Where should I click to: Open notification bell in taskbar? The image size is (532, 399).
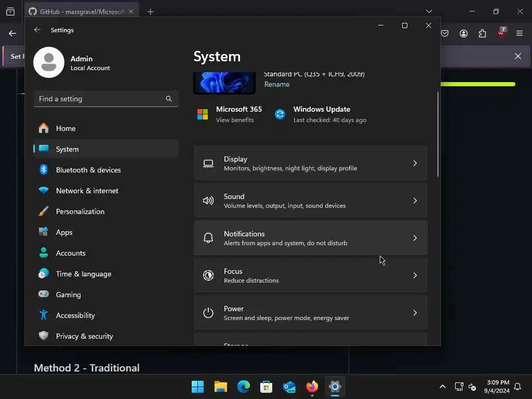[517, 387]
